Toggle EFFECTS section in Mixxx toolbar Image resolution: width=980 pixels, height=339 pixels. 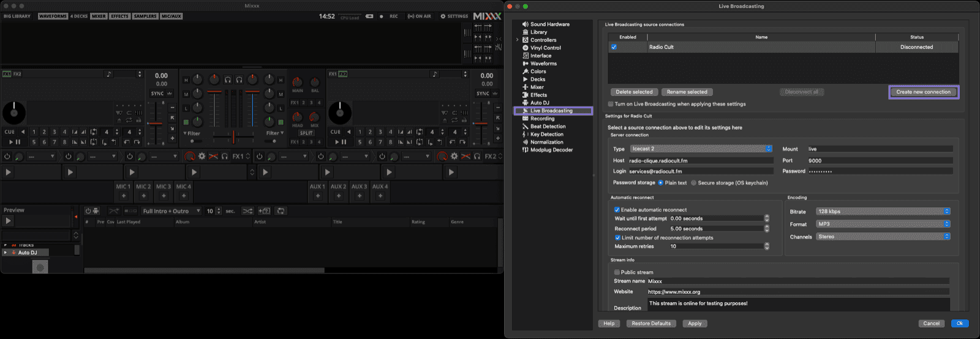119,17
